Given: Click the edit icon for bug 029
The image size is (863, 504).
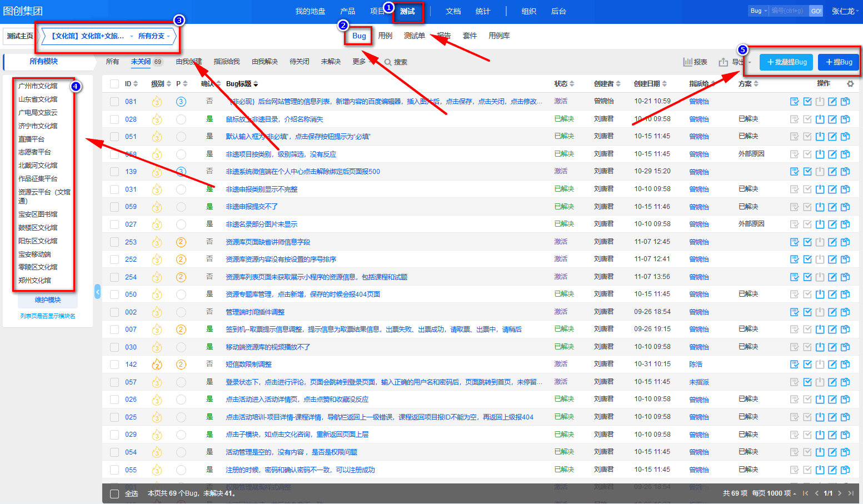Looking at the screenshot, I should pyautogui.click(x=832, y=435).
